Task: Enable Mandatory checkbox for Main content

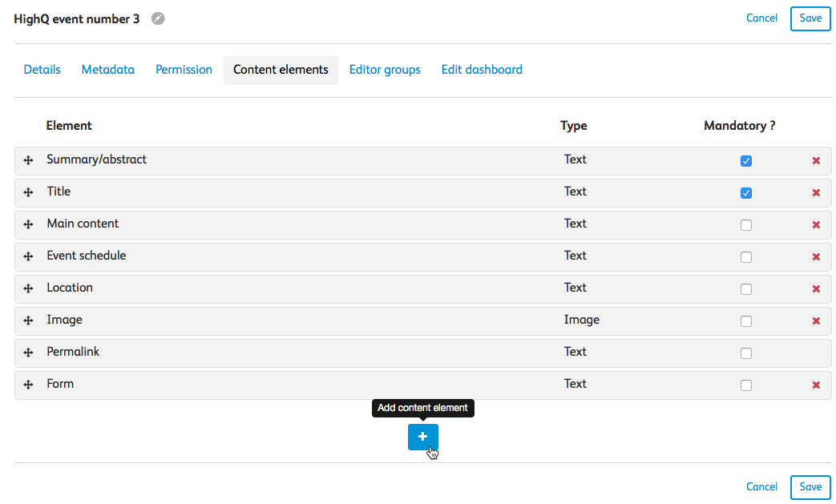Action: click(x=746, y=225)
